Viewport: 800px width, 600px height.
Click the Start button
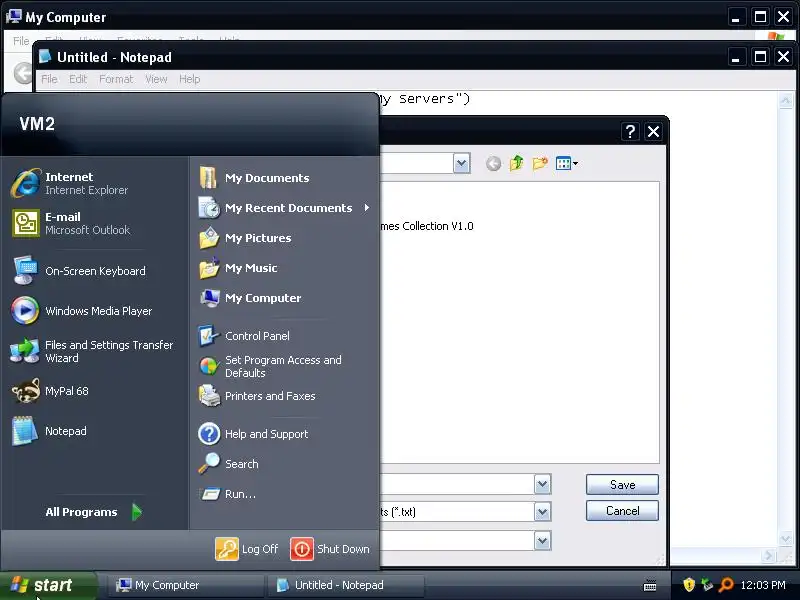tap(48, 585)
